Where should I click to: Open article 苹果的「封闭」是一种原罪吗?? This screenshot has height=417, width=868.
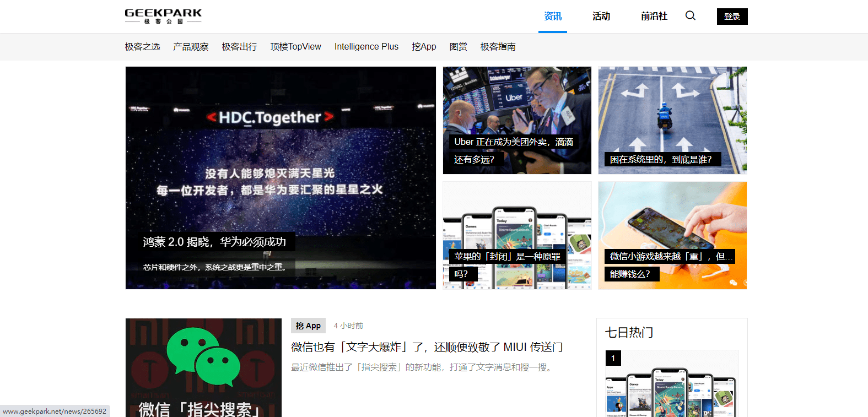tap(507, 265)
